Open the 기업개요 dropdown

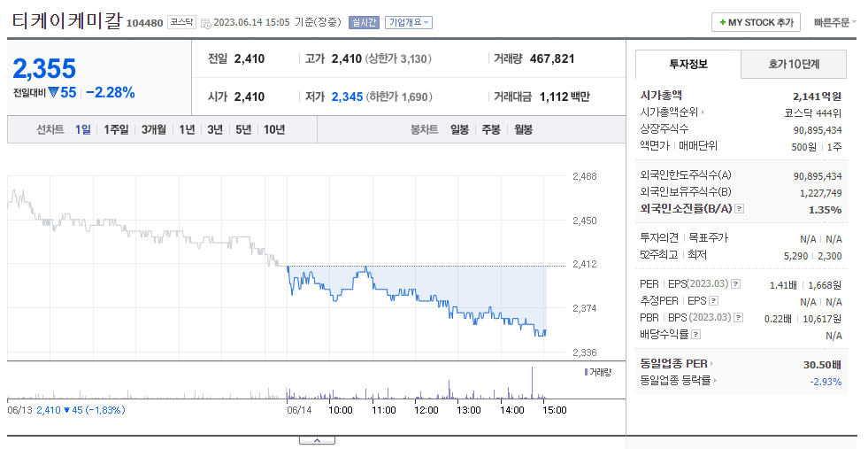coord(409,23)
